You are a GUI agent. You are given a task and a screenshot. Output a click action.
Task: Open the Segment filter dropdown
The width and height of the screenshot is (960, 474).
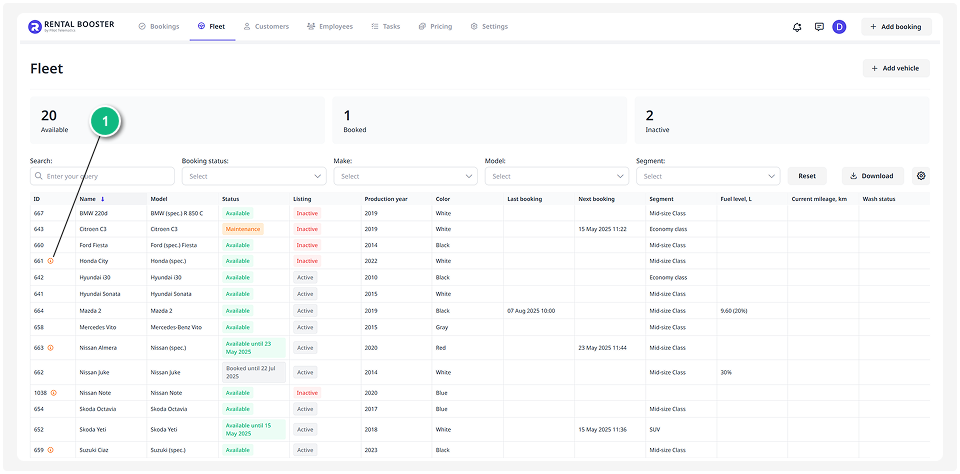pyautogui.click(x=708, y=176)
